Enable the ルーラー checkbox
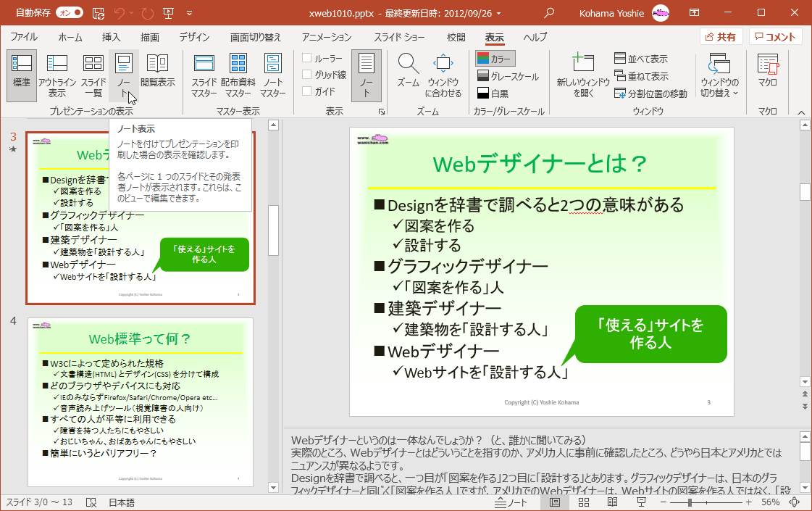Image resolution: width=812 pixels, height=511 pixels. coord(308,57)
